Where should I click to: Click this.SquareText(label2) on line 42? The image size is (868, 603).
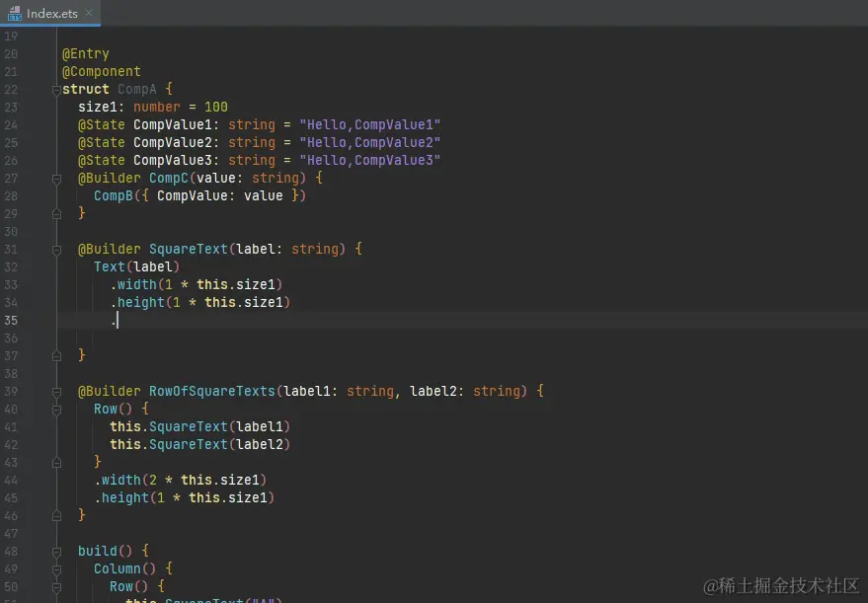(199, 444)
